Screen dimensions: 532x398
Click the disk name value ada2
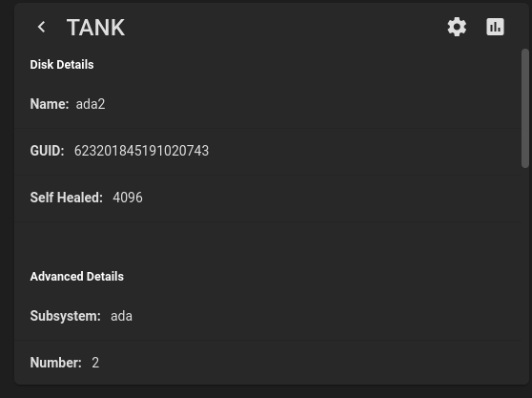click(91, 104)
